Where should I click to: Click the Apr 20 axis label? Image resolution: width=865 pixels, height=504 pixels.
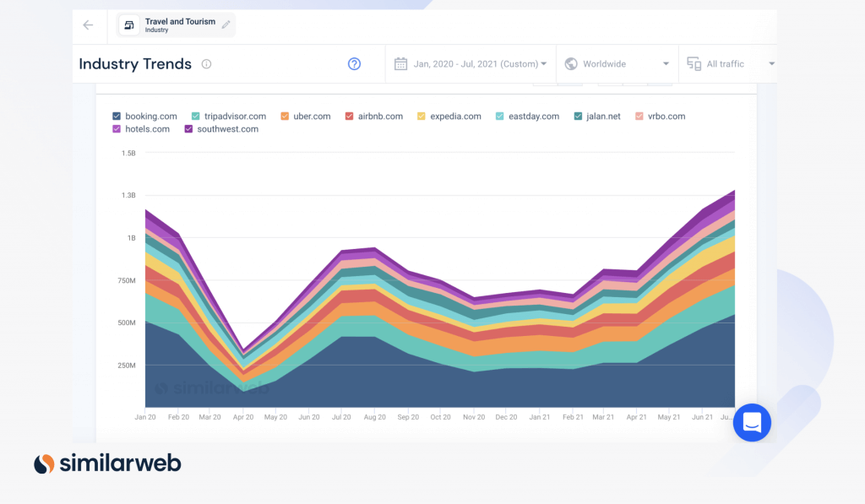coord(243,417)
